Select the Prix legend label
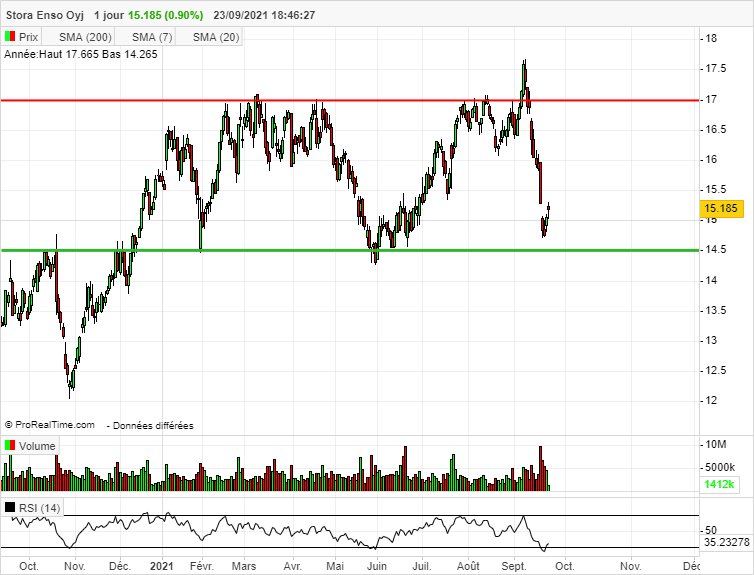 (28, 37)
